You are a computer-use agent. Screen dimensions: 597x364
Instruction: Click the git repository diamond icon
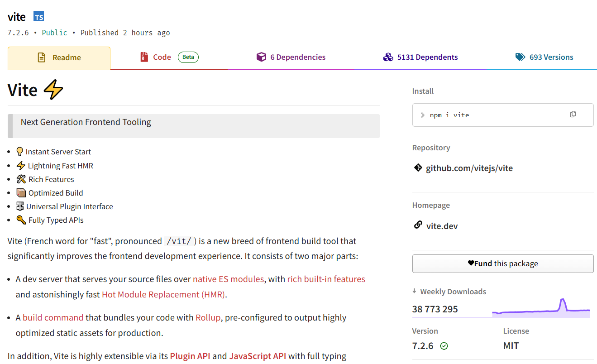418,168
